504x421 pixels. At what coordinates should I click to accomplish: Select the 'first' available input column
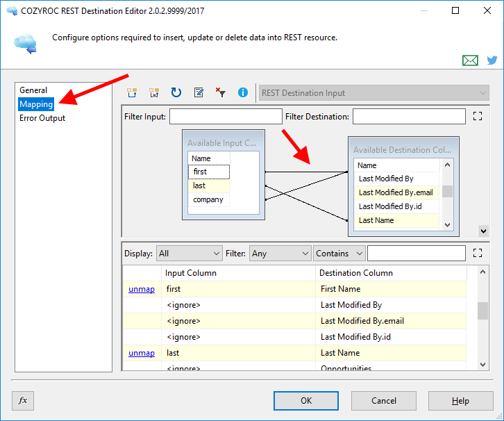coord(208,172)
